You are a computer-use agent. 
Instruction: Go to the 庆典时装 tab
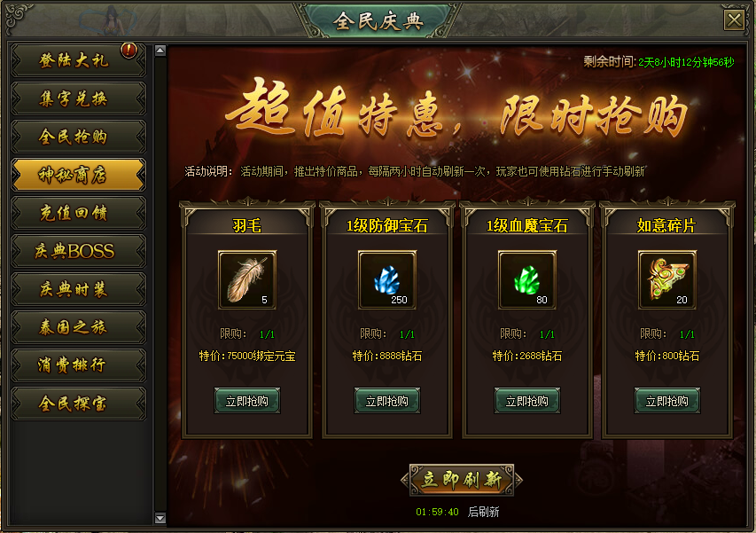[x=78, y=289]
